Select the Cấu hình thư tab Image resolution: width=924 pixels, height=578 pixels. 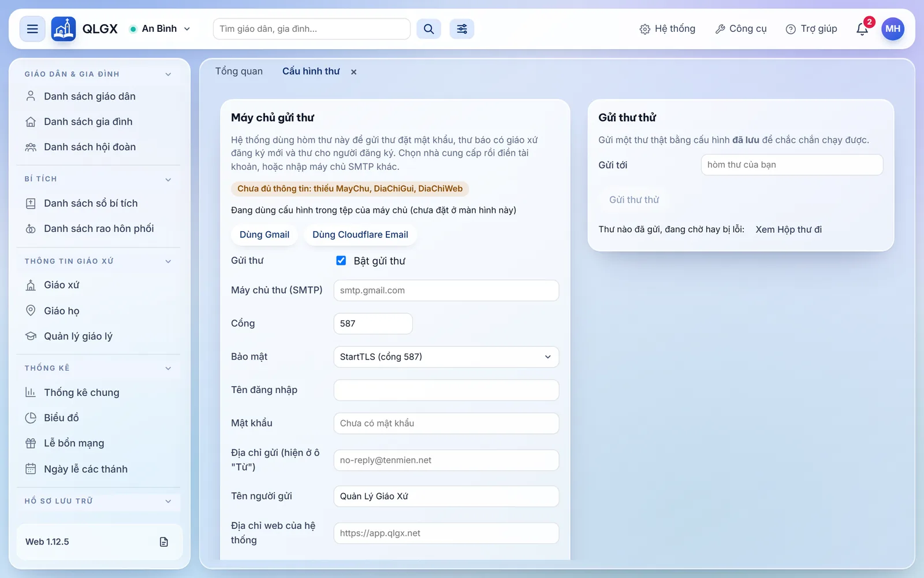[x=311, y=71]
